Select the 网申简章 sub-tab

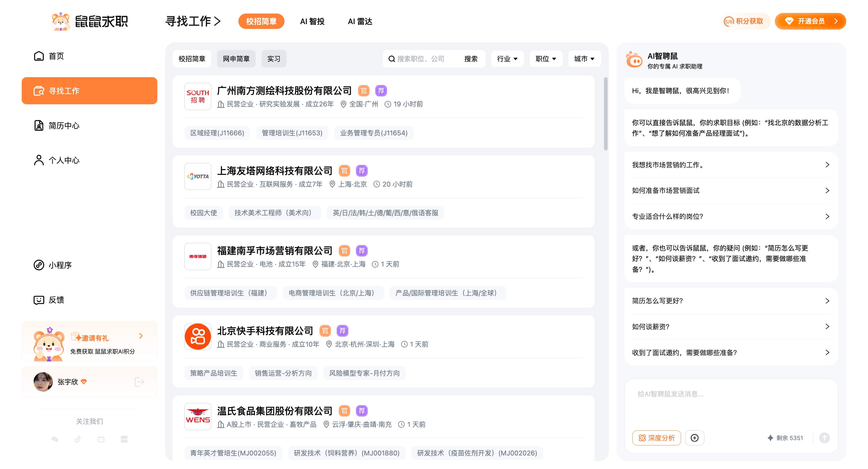pos(236,58)
